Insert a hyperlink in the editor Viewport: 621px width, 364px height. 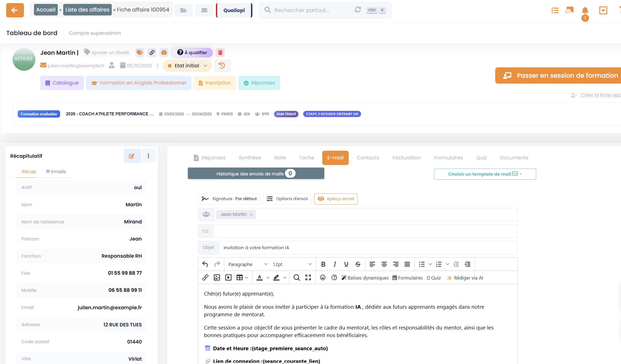(x=205, y=278)
